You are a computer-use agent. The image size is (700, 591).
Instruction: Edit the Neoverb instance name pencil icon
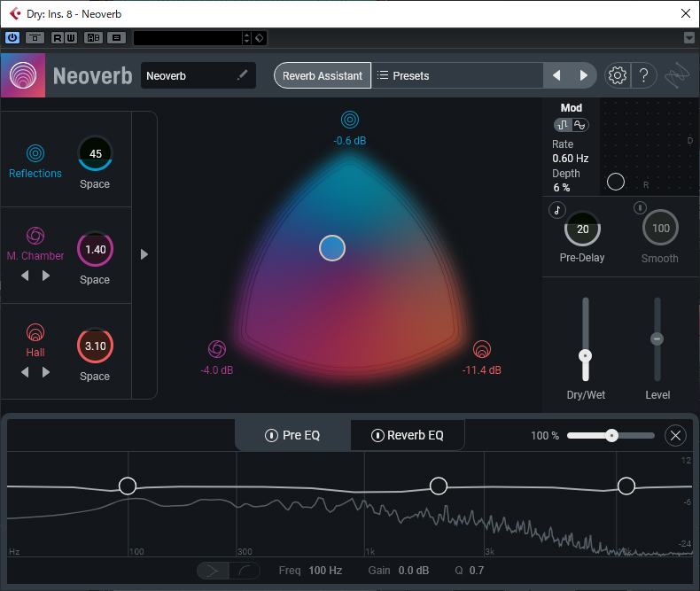tap(242, 75)
